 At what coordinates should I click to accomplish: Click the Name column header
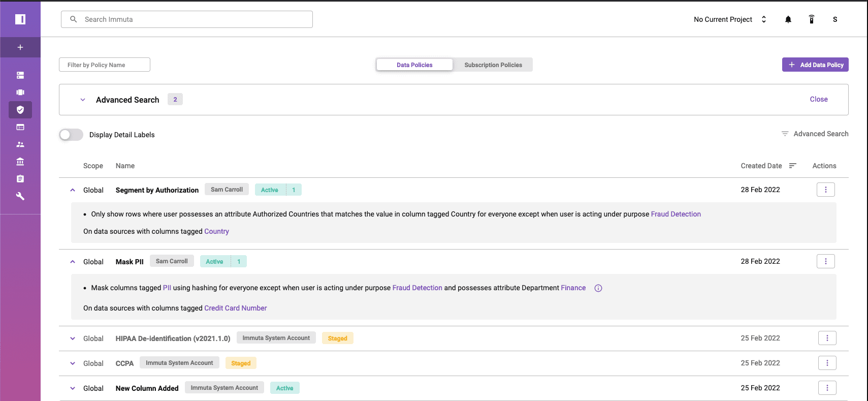(x=125, y=166)
